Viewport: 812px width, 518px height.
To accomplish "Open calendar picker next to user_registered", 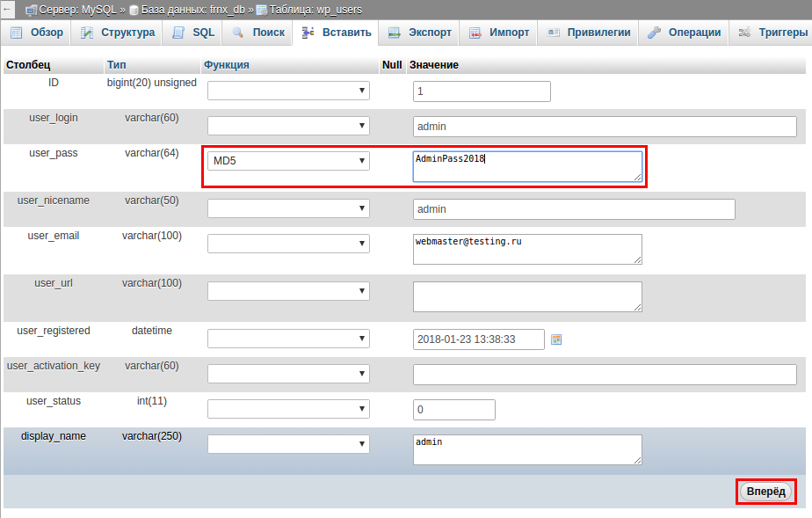I will tap(556, 339).
